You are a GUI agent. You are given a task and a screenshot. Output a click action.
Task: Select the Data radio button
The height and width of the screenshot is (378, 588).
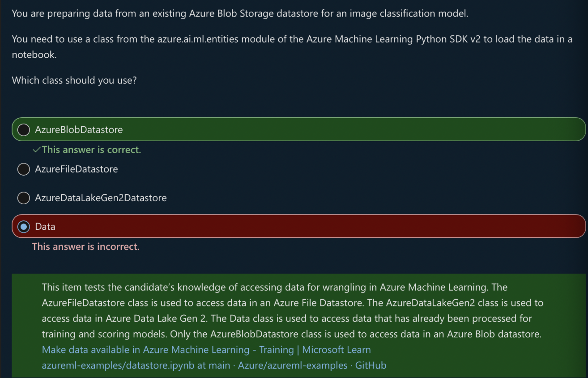tap(23, 227)
